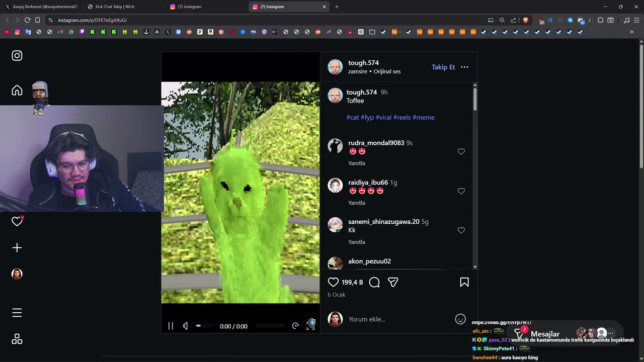The image size is (644, 362).
Task: Switch to Asayiş Berkemal X tab
Action: 40,7
